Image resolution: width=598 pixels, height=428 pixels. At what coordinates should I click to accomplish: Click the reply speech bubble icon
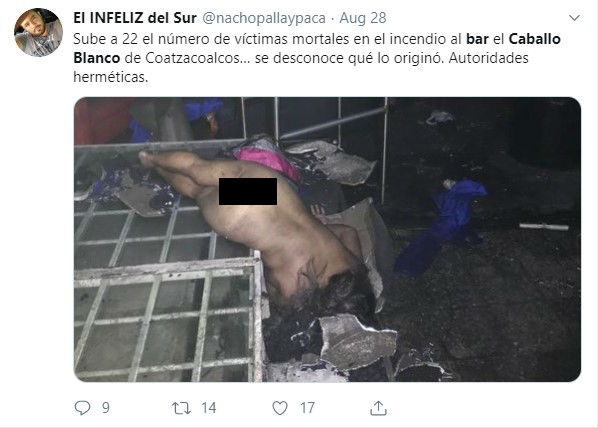click(x=82, y=408)
